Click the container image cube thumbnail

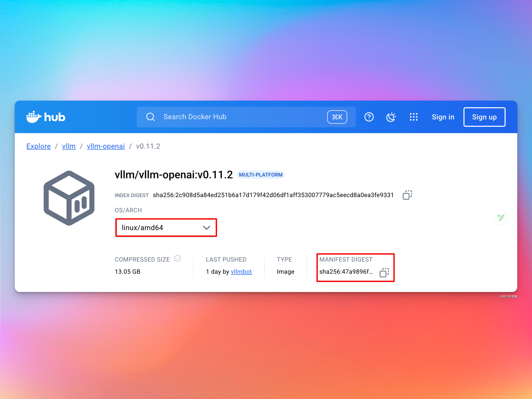pyautogui.click(x=69, y=198)
